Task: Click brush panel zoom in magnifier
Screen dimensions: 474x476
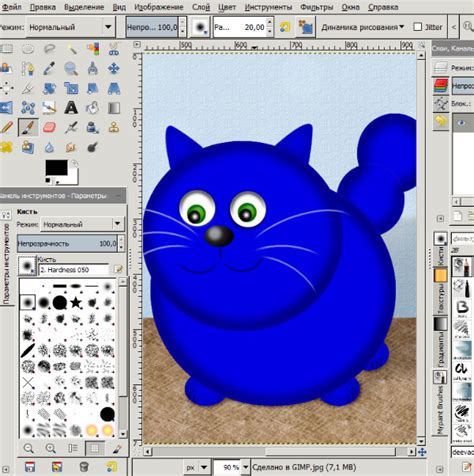Action: tap(51, 448)
